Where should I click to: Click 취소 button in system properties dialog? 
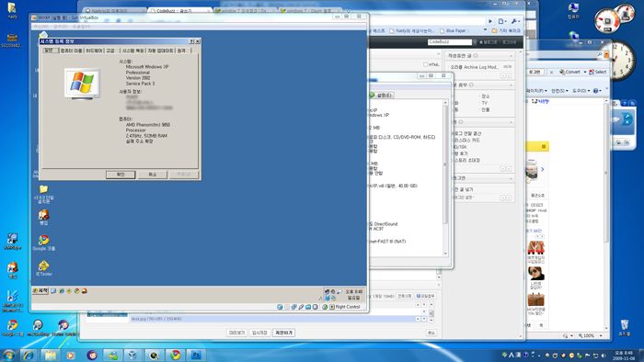tap(153, 175)
